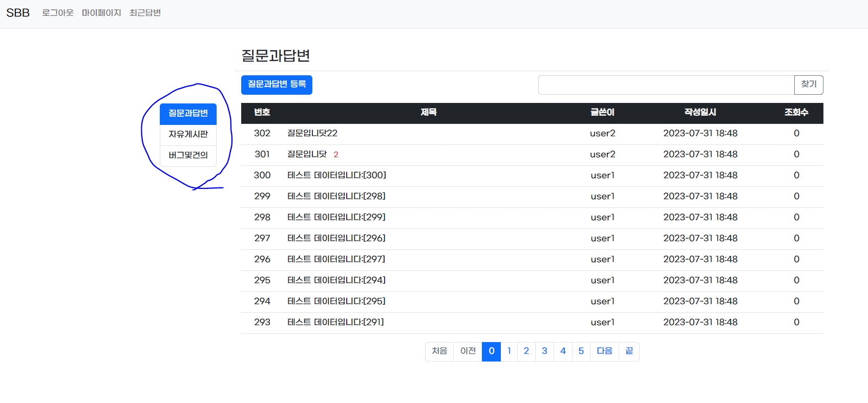The image size is (868, 403).
Task: Open the post titled 질문입니닷22
Action: click(312, 133)
